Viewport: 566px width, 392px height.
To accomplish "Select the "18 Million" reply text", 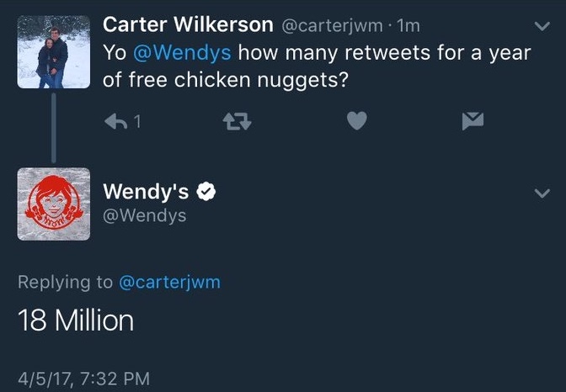I will [x=76, y=320].
